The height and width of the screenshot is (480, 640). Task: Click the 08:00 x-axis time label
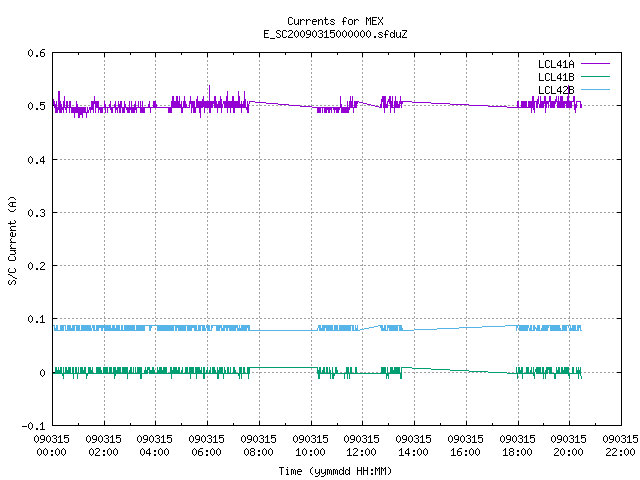(258, 452)
